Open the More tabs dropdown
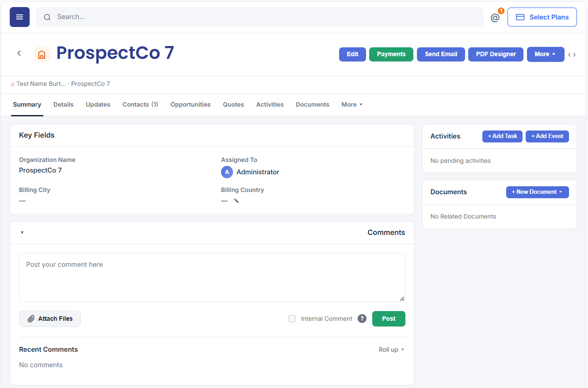 coord(352,104)
